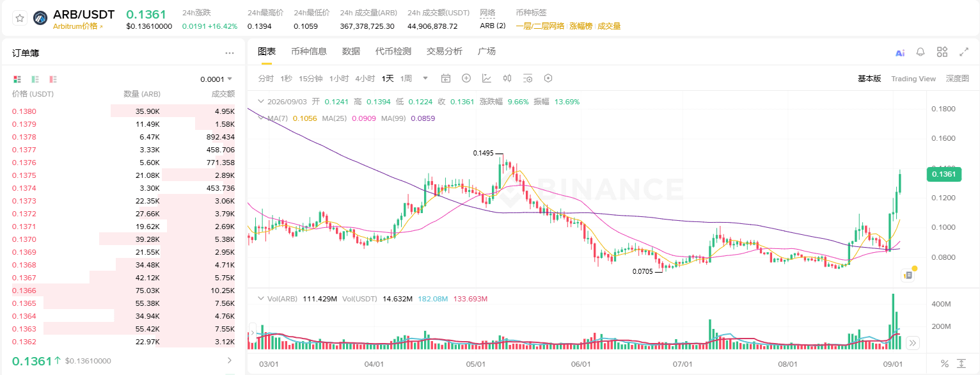Collapse the MA indicator legend chevron
The width and height of the screenshot is (980, 375).
pos(260,118)
